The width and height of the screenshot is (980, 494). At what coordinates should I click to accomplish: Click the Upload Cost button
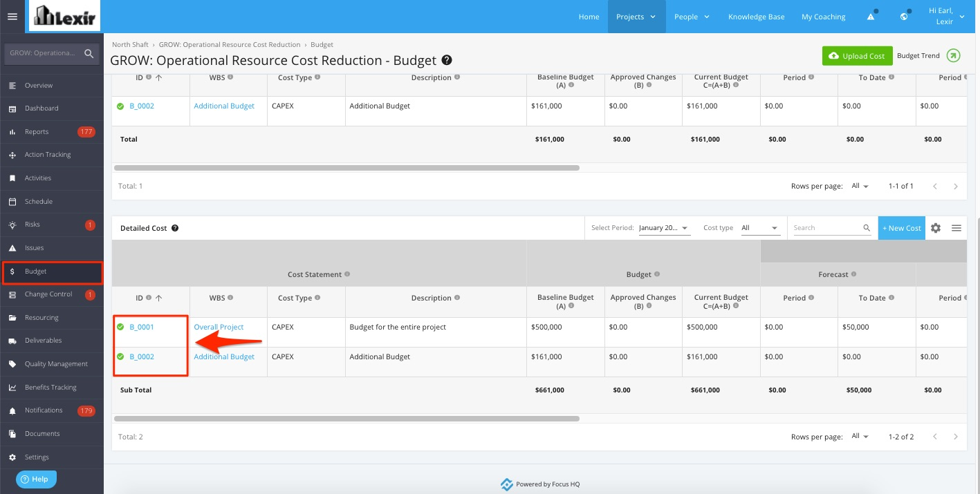[857, 56]
